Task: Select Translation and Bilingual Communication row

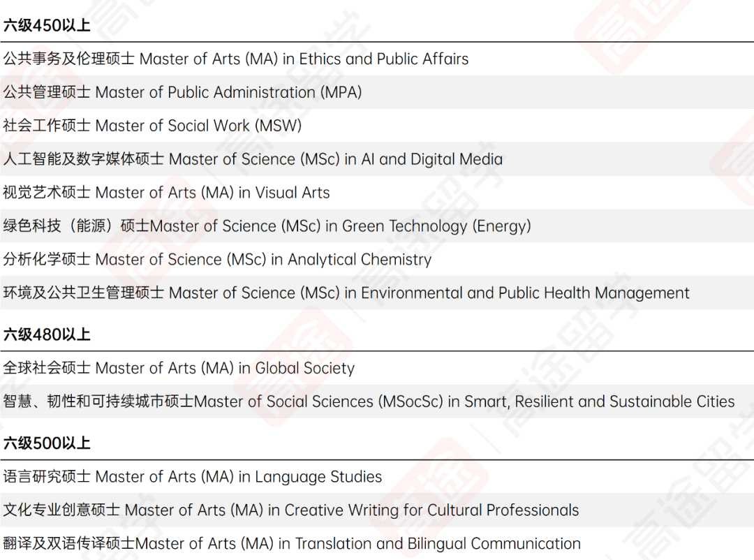Action: click(x=291, y=543)
